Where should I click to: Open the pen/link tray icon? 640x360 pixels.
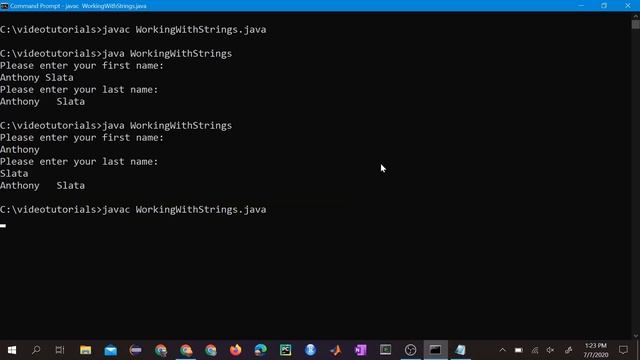[568, 350]
